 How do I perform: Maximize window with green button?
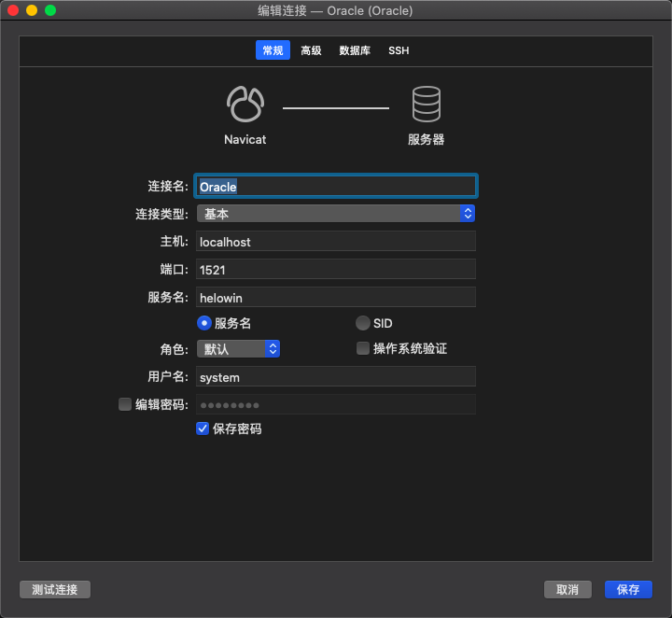tap(50, 10)
